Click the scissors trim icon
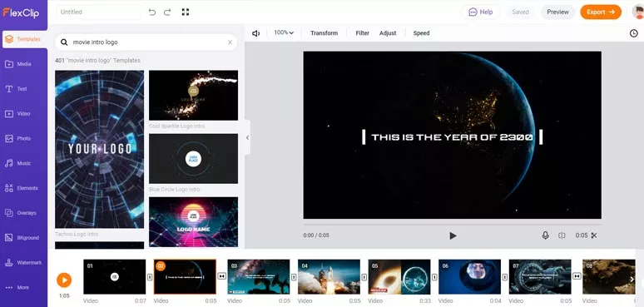The width and height of the screenshot is (644, 307). point(593,235)
